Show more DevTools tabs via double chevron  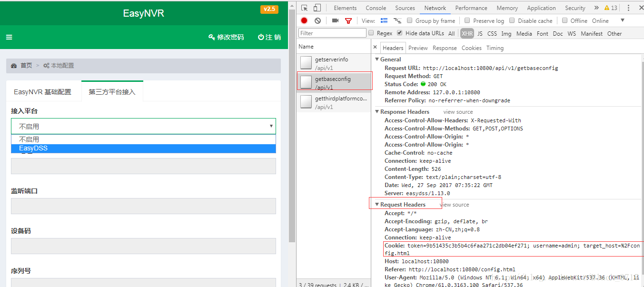596,8
